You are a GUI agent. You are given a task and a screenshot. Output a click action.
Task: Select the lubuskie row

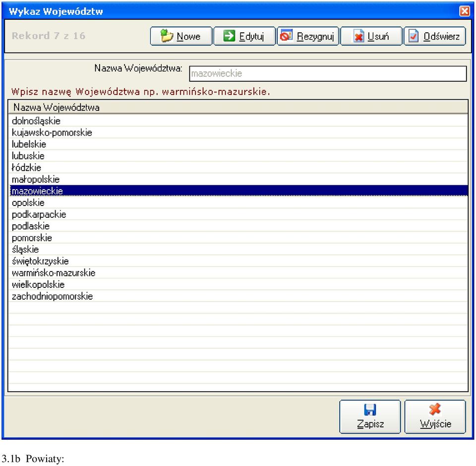[x=238, y=156]
